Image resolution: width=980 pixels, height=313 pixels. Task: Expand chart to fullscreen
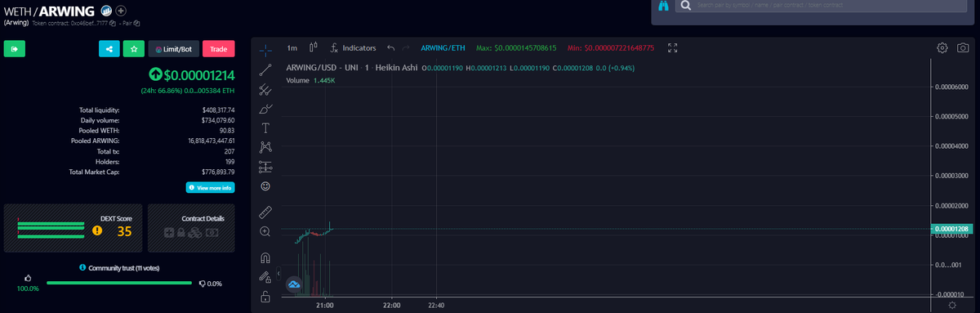tap(673, 48)
